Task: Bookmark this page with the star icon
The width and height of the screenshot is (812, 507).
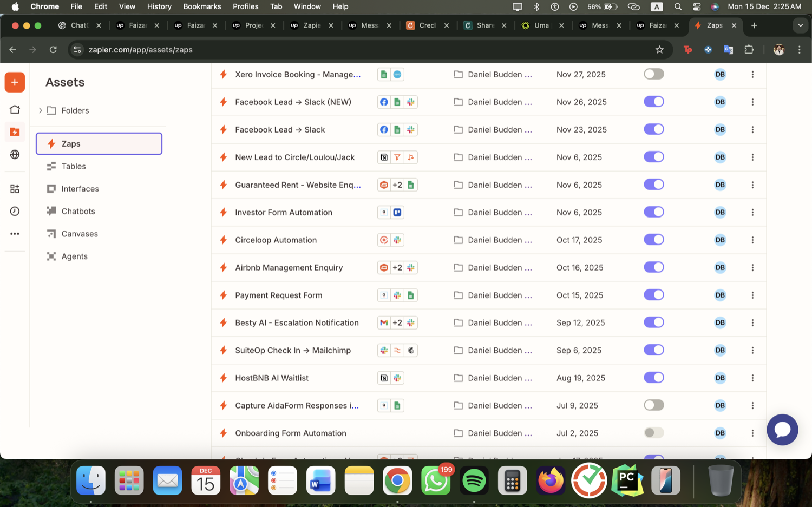Action: 659,50
